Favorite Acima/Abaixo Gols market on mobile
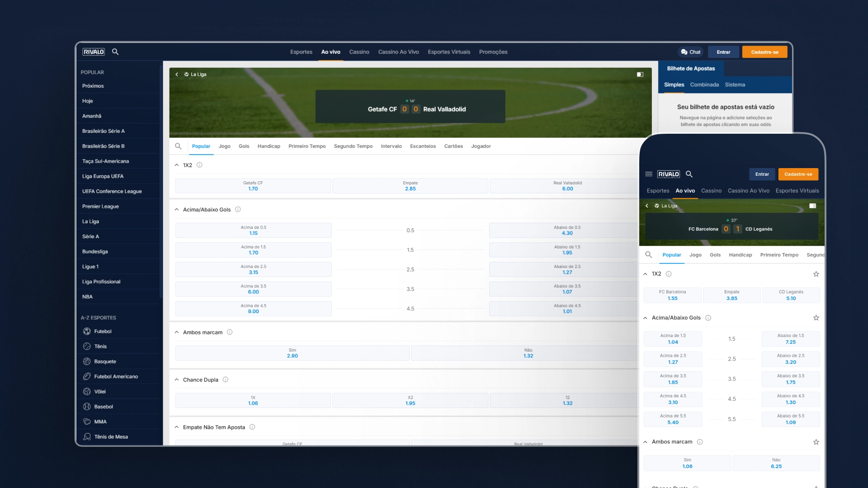The height and width of the screenshot is (488, 868). (x=816, y=318)
